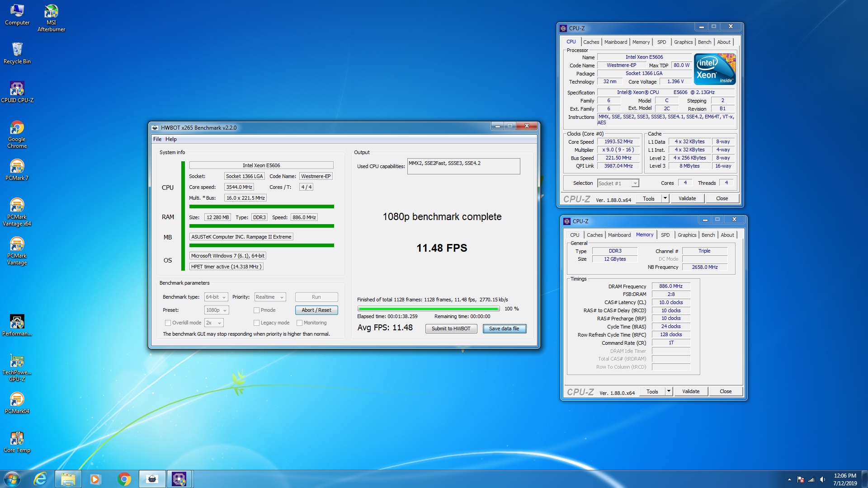Screen dimensions: 868x488
Task: Open the Benchmark type 64-bit dropdown
Action: (216, 297)
